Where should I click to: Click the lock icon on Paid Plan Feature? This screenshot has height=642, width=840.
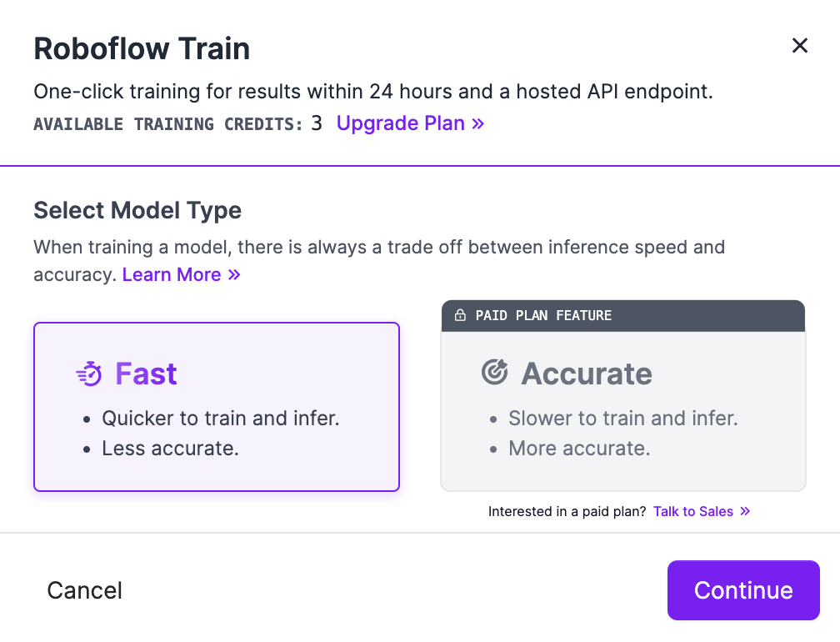[x=462, y=315]
